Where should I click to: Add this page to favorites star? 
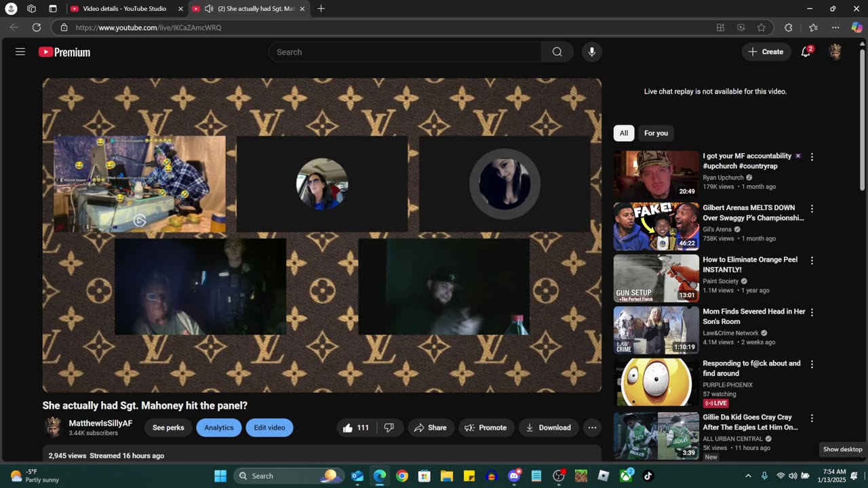point(762,28)
